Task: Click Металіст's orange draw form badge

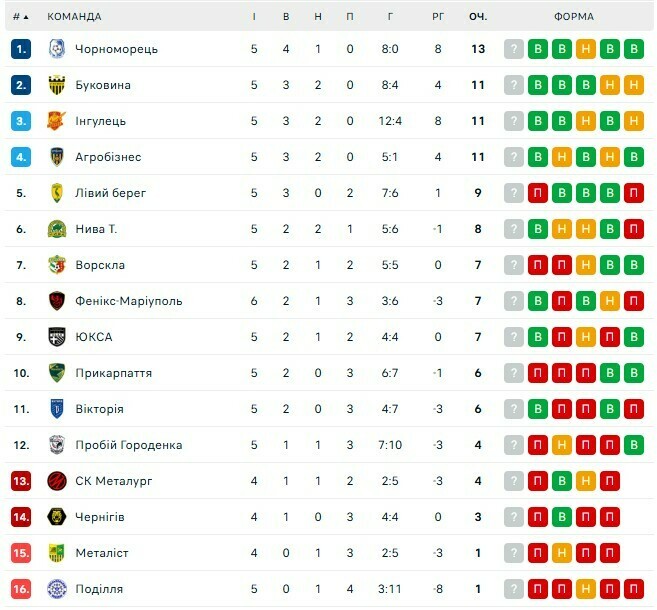Action: point(586,553)
